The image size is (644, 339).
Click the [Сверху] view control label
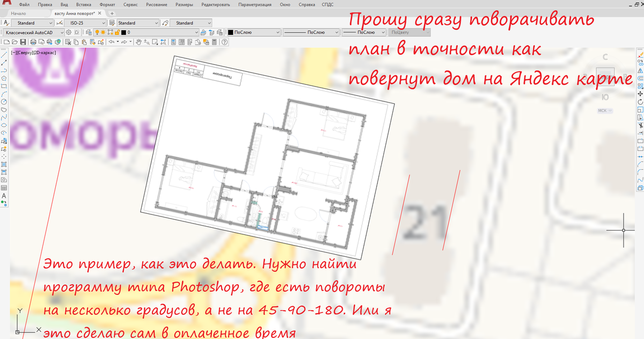click(x=25, y=53)
